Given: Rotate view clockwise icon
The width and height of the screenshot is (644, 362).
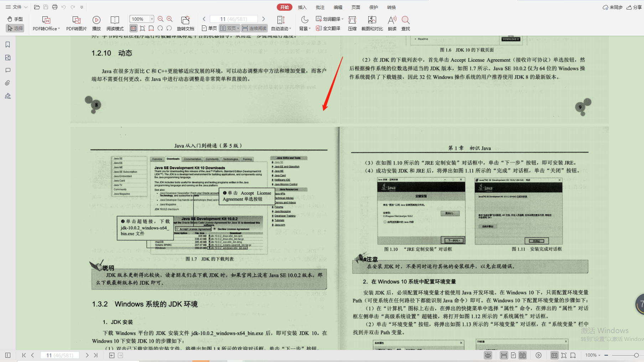Looking at the screenshot, I should coord(160,28).
